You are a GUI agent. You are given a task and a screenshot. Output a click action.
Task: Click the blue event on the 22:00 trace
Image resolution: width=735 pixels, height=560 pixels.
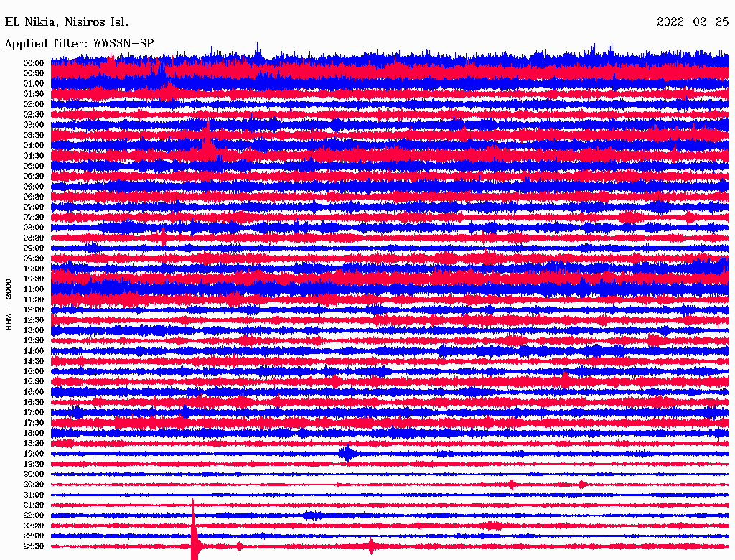pyautogui.click(x=313, y=515)
